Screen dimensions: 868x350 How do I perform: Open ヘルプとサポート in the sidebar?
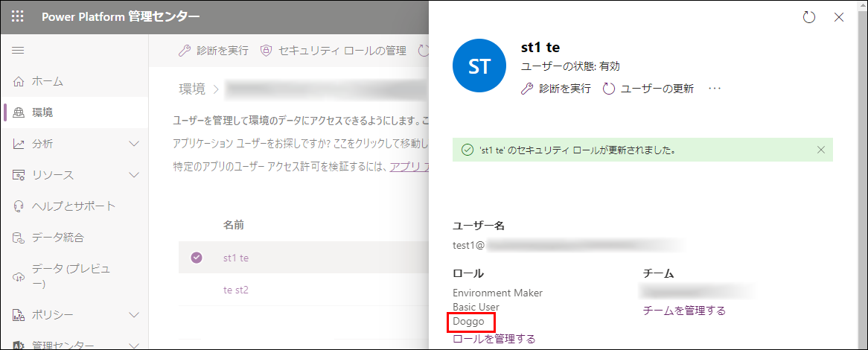tap(74, 206)
